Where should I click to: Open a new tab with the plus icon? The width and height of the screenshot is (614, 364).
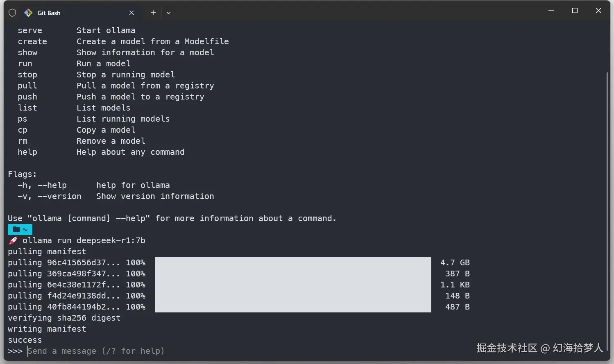pyautogui.click(x=153, y=13)
